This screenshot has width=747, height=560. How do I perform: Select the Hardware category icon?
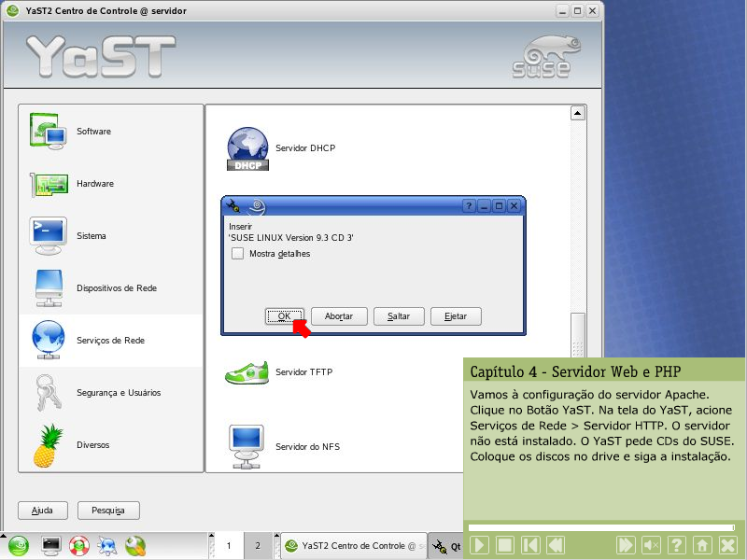[x=48, y=184]
